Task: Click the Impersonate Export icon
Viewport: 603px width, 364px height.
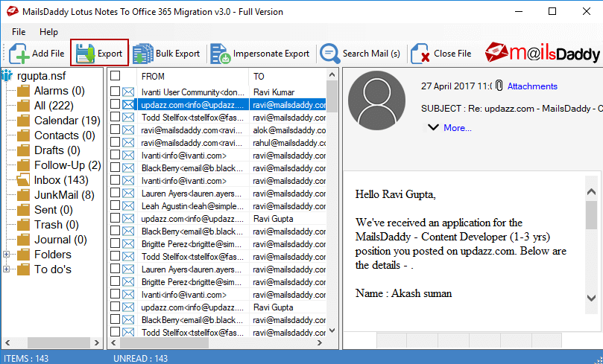Action: [x=221, y=54]
